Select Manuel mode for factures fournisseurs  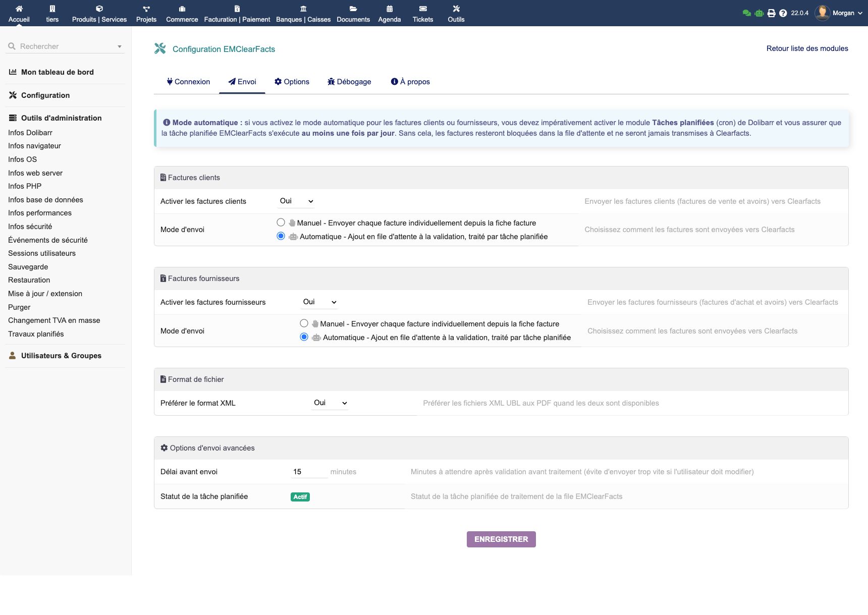coord(304,323)
